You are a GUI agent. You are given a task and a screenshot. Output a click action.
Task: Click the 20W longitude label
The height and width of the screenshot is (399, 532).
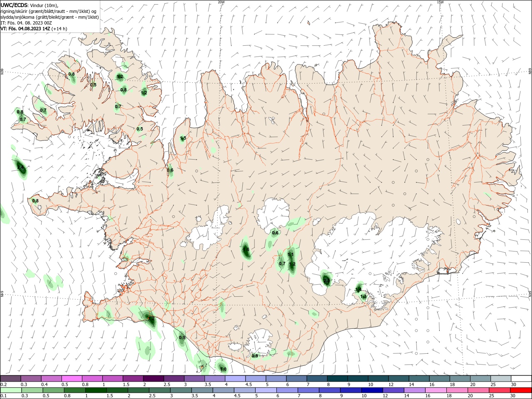pyautogui.click(x=221, y=2)
